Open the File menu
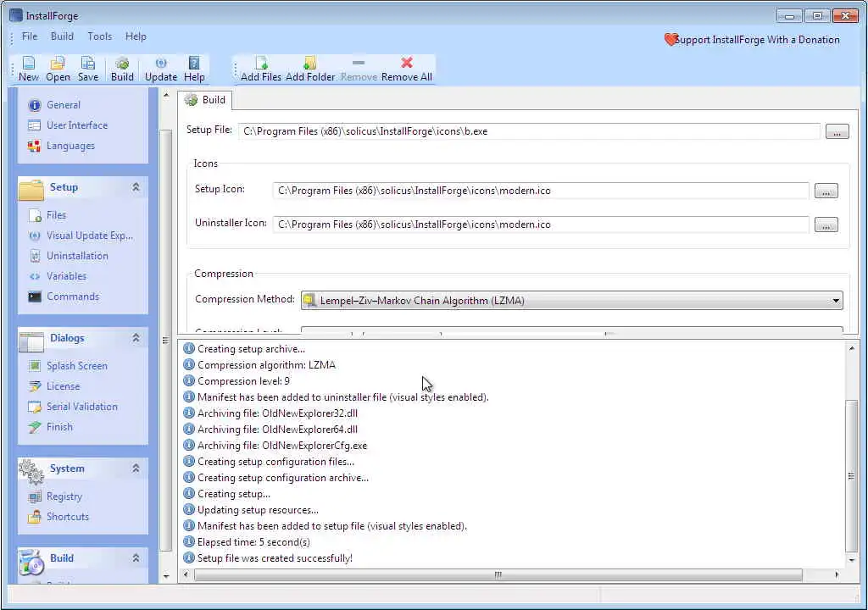Viewport: 868px width, 610px height. tap(30, 36)
